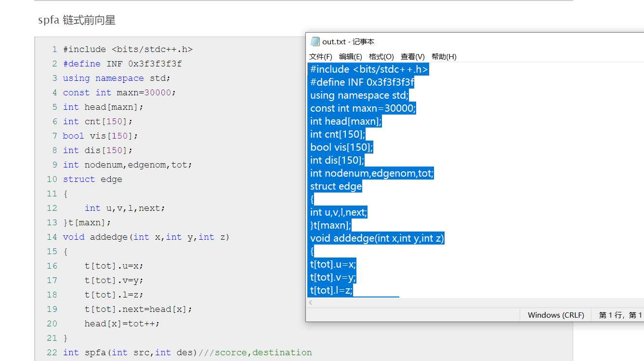The image size is (644, 361).
Task: Click webpage code line 8 int dis[150];
Action: (x=98, y=150)
